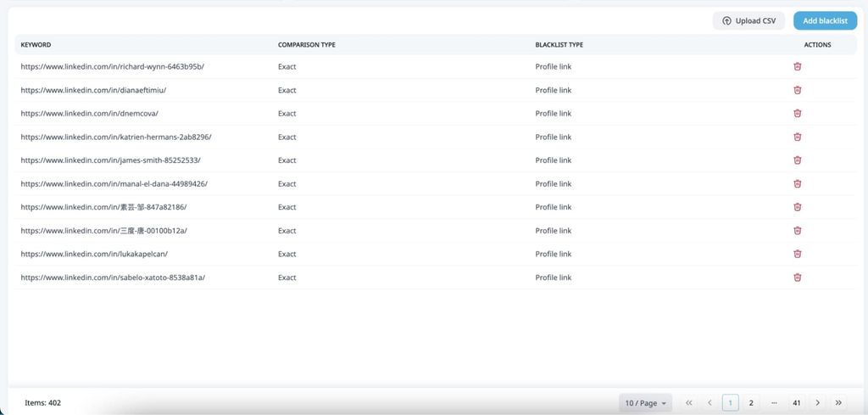Click Exact in the dnemcova row
Image resolution: width=868 pixels, height=415 pixels.
click(287, 113)
